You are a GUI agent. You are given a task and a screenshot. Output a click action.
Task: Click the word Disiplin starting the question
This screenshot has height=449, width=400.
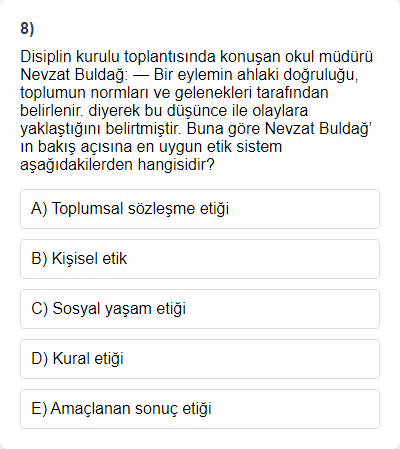[x=46, y=57]
